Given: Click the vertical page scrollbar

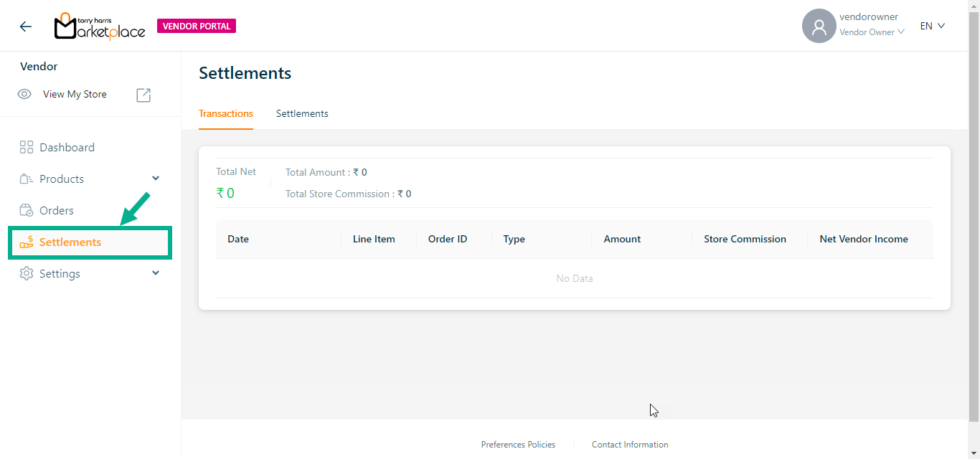Looking at the screenshot, I should click(974, 215).
